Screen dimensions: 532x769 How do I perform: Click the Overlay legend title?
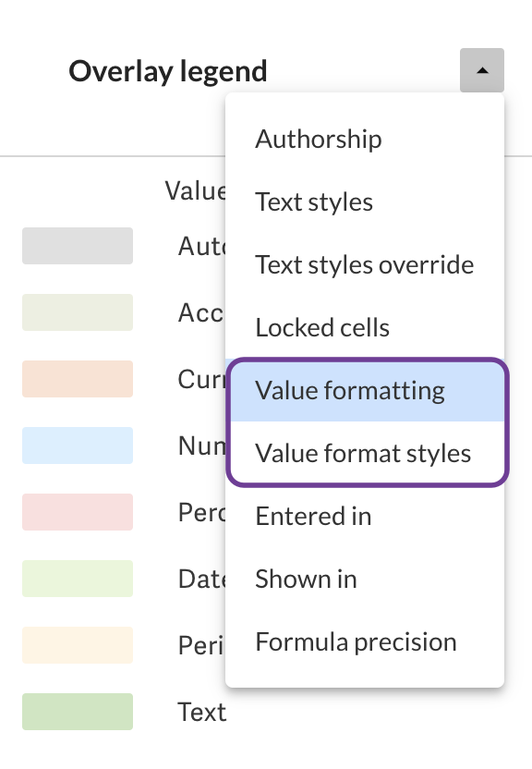[167, 70]
